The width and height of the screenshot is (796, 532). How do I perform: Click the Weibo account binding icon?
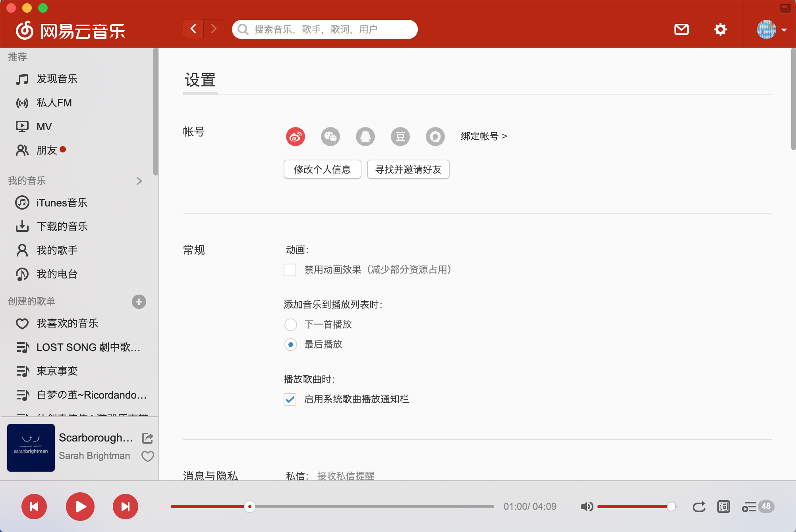(x=296, y=137)
